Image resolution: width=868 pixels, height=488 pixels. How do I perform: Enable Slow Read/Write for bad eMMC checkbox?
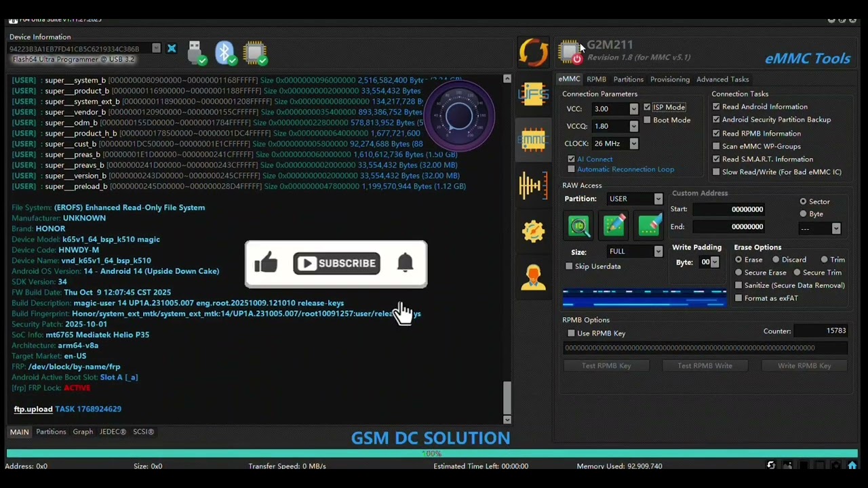click(x=716, y=172)
